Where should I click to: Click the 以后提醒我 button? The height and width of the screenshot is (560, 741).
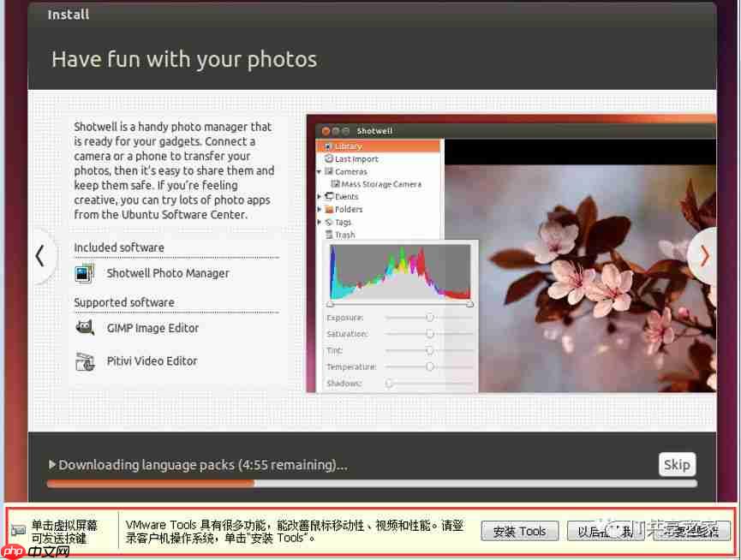[x=605, y=531]
